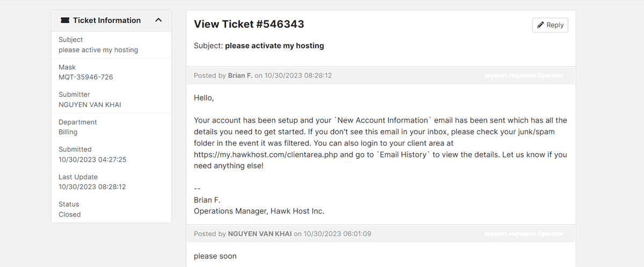Screen dimensions: 644x267
Task: Click the Ticket Information panel header
Action: pyautogui.click(x=112, y=20)
